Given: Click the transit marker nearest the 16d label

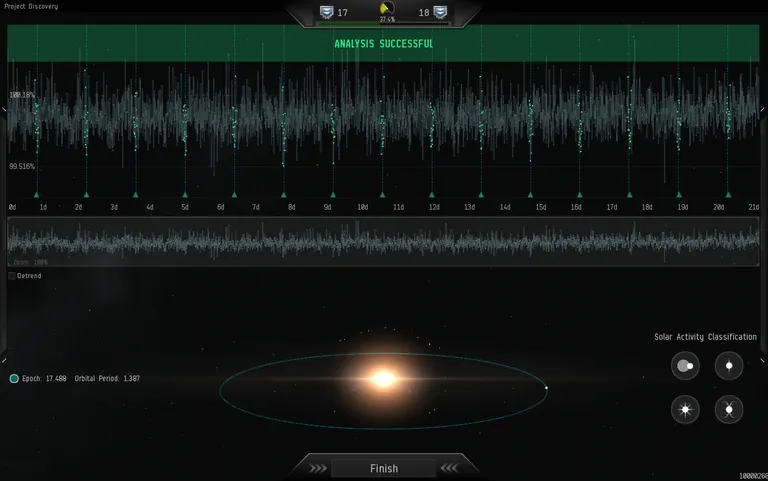Looking at the screenshot, I should click(580, 194).
